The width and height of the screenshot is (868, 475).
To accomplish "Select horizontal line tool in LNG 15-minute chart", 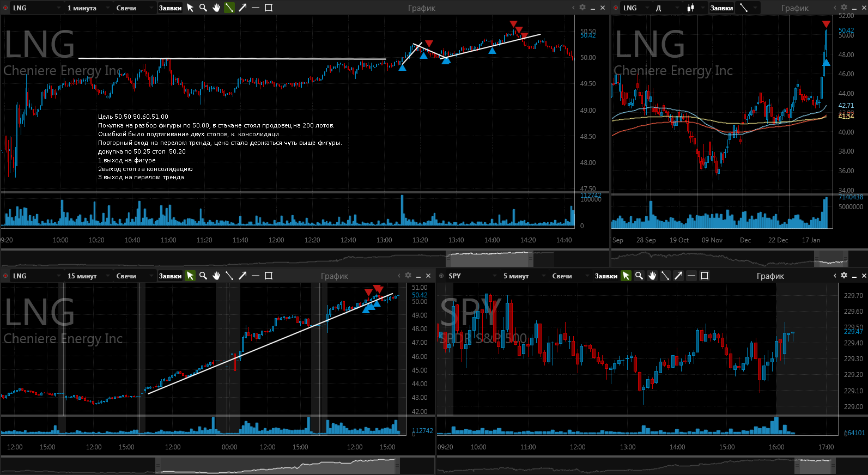I will (256, 276).
